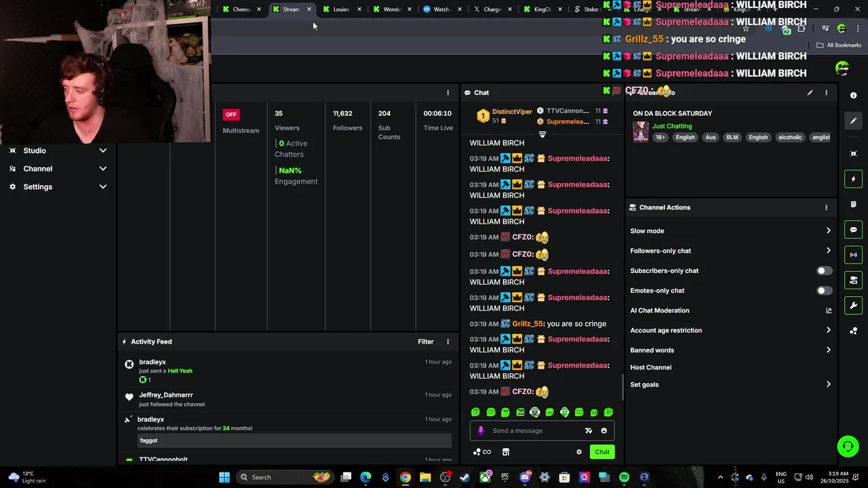Screen dimensions: 868x488
Task: Open the clip capture icon in right sidebar
Action: click(853, 154)
